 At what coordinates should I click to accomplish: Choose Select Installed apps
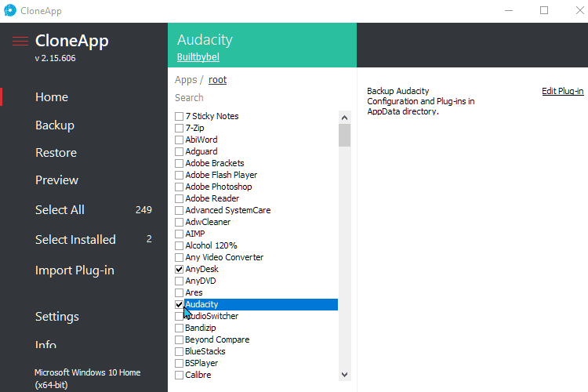click(x=75, y=239)
